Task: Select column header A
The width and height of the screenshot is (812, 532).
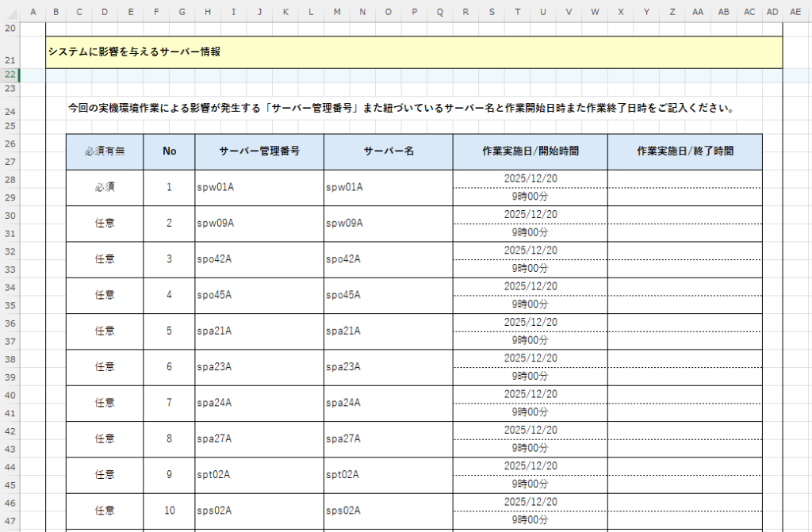Action: pyautogui.click(x=33, y=12)
